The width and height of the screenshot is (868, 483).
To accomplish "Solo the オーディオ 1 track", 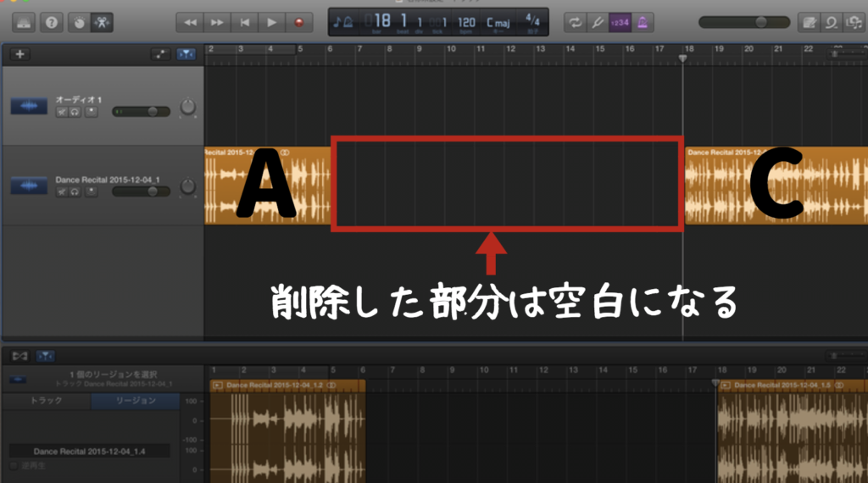I will 75,112.
